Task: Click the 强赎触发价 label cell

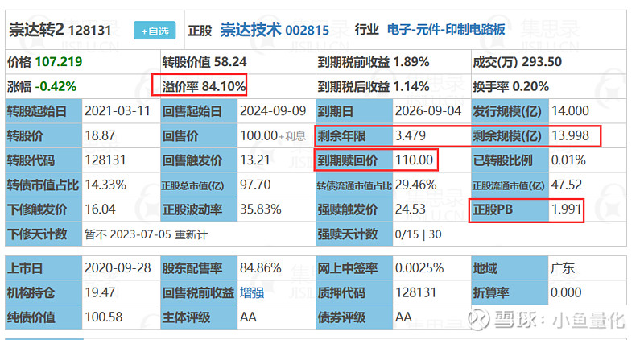Action: tap(354, 209)
